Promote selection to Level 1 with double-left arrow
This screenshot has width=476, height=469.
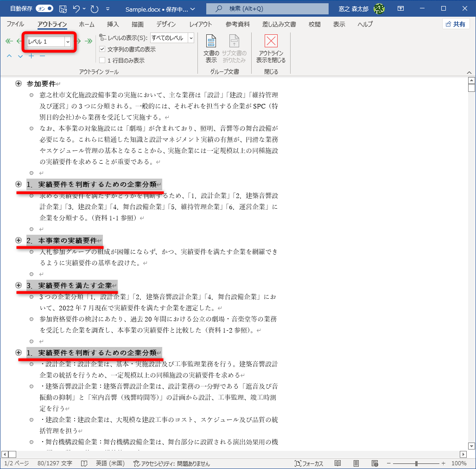tap(8, 41)
